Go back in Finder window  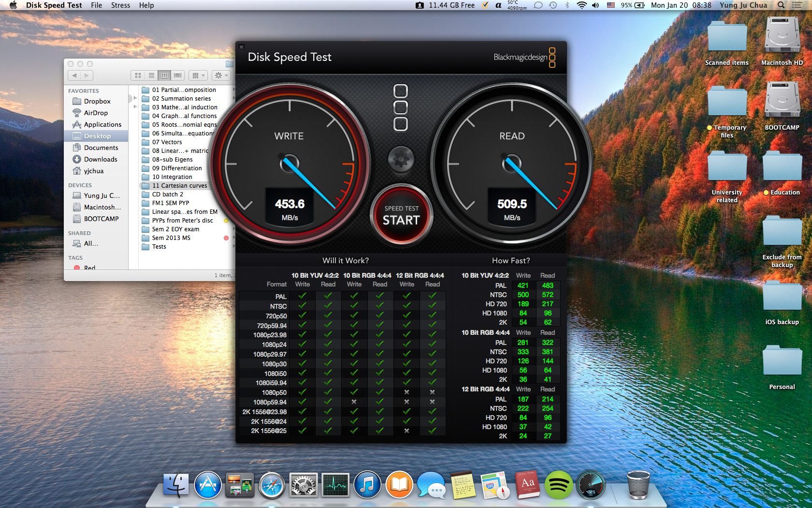click(x=74, y=75)
